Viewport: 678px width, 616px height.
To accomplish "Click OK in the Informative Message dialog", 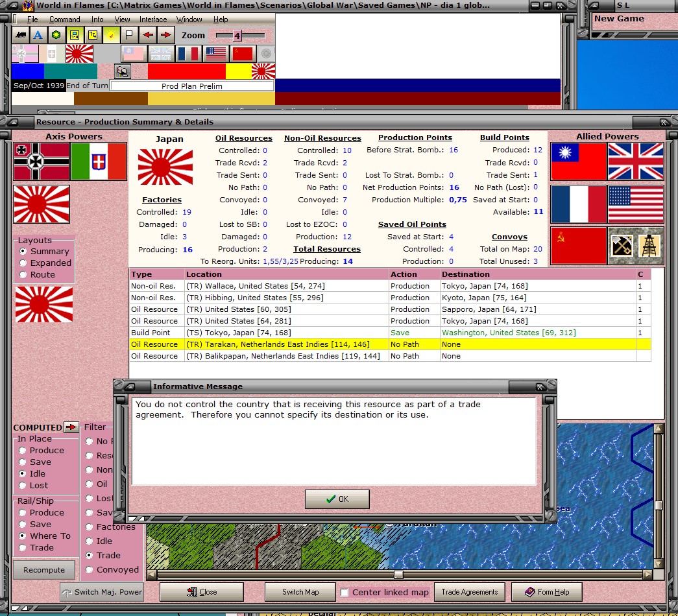I will coord(337,499).
